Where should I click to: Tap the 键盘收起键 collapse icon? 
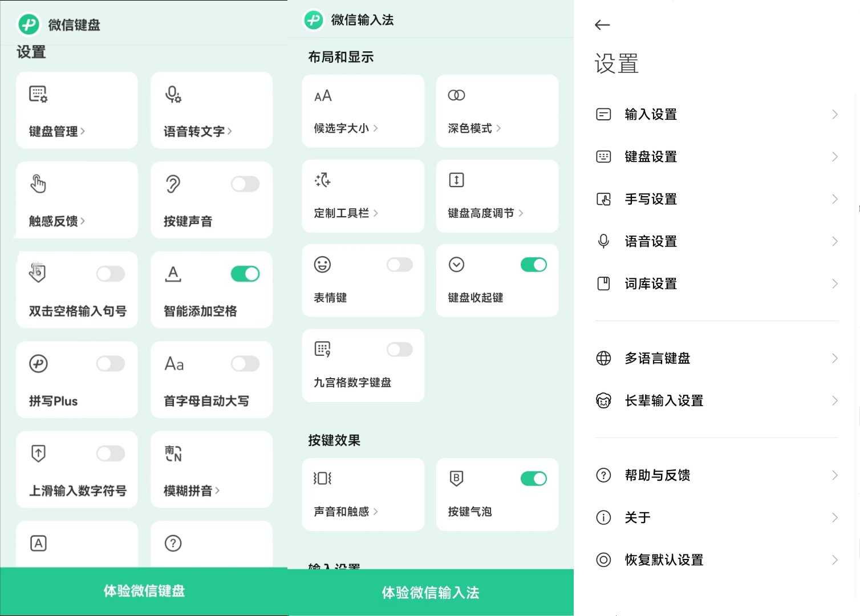click(456, 265)
